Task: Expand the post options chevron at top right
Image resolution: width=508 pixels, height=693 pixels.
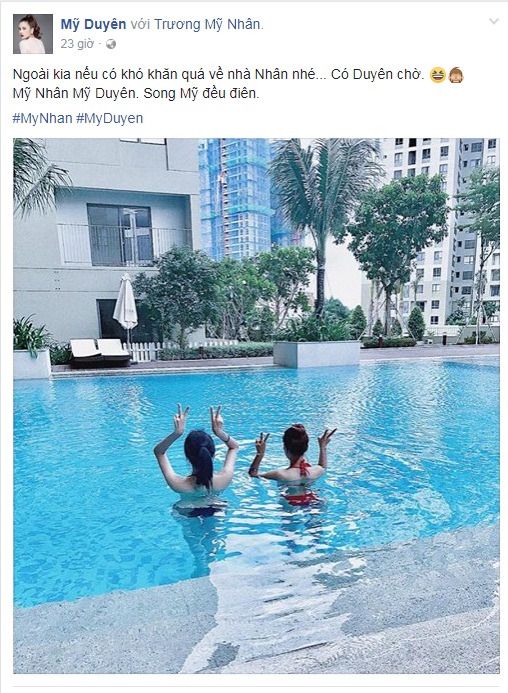Action: 493,21
